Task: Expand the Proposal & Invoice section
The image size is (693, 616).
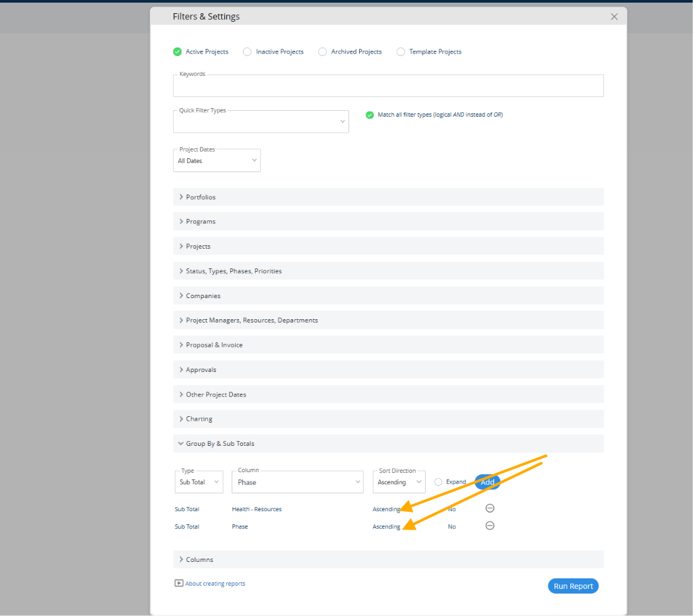Action: coord(388,345)
